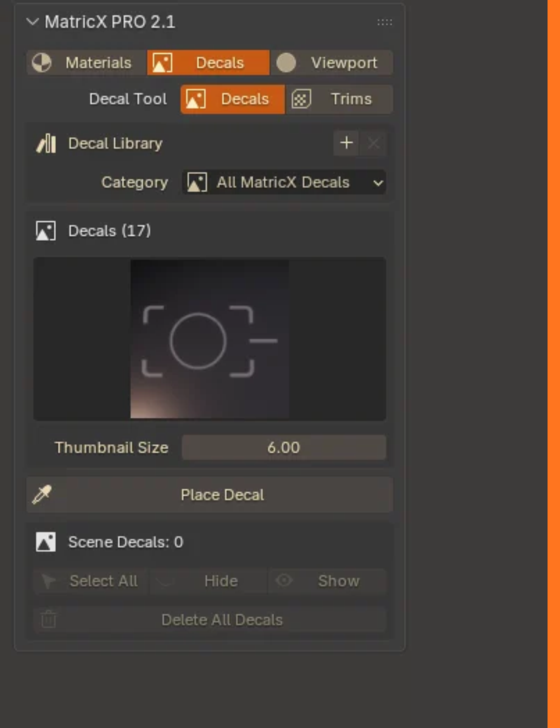Click the Scene Decals image icon
Viewport: 560px width, 728px height.
46,542
